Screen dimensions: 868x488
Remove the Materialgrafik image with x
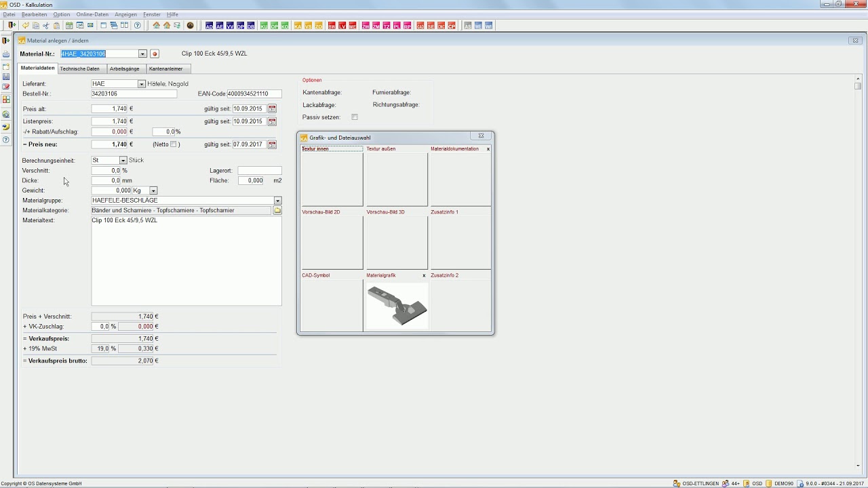[x=424, y=276]
